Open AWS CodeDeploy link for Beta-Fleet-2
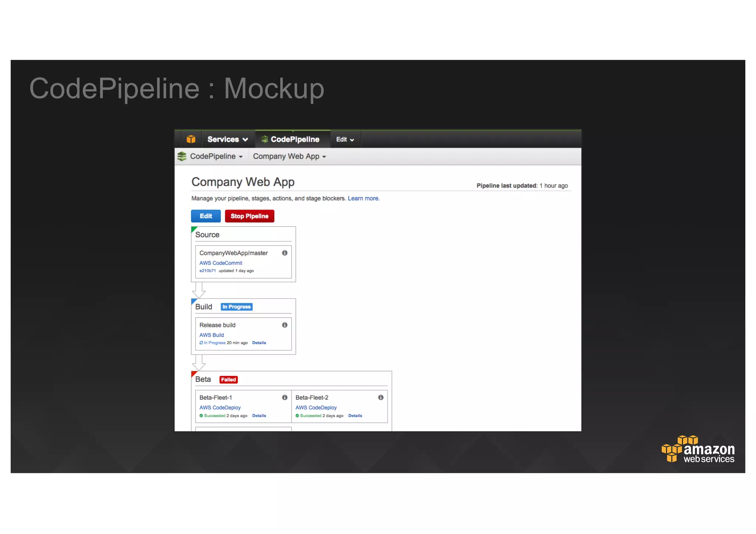The image size is (756, 534). click(x=316, y=408)
